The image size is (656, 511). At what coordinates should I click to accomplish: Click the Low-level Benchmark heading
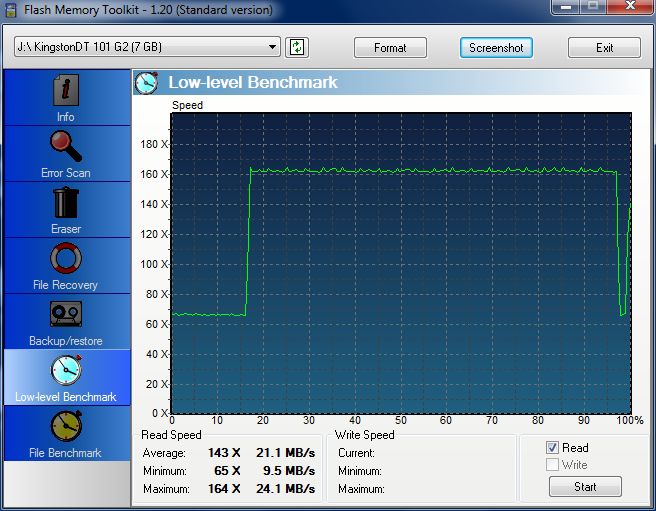[253, 82]
